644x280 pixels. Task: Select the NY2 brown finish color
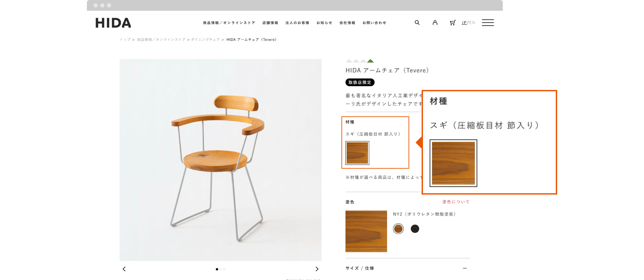pos(398,229)
